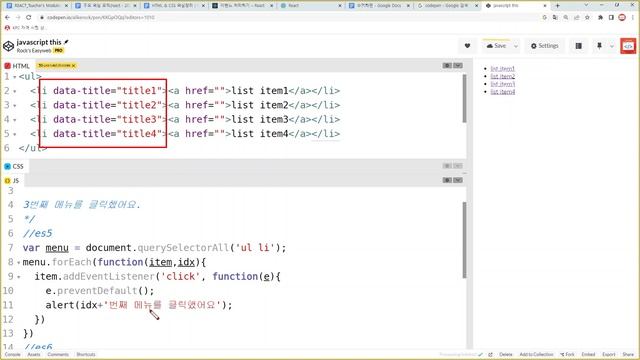Edit pen title with pencil icon
This screenshot has height=360, width=640.
tap(66, 42)
